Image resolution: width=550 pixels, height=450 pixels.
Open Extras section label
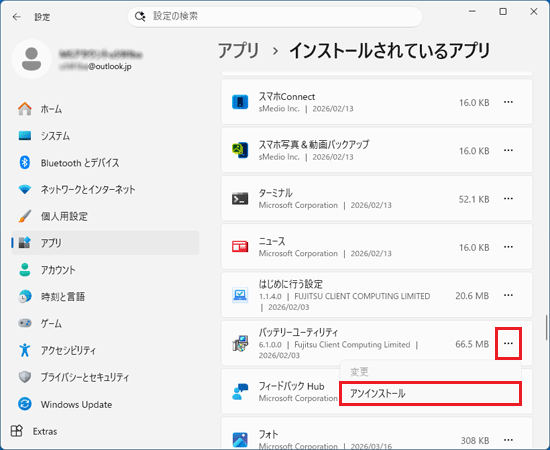[x=45, y=431]
